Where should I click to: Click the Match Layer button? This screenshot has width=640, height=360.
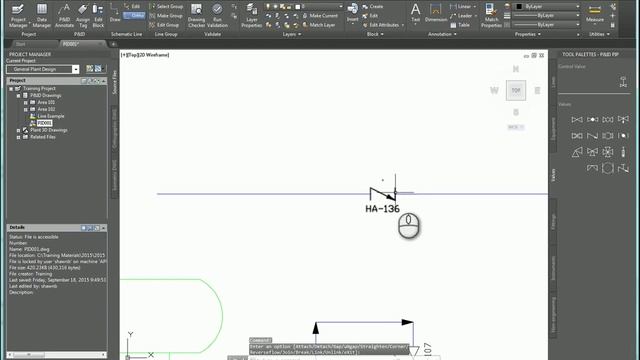click(319, 25)
